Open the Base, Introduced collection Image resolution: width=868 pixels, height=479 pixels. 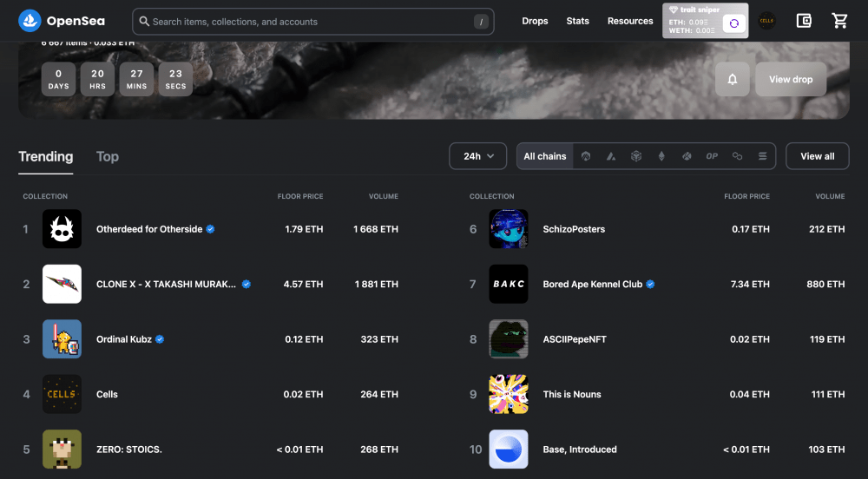pos(580,449)
